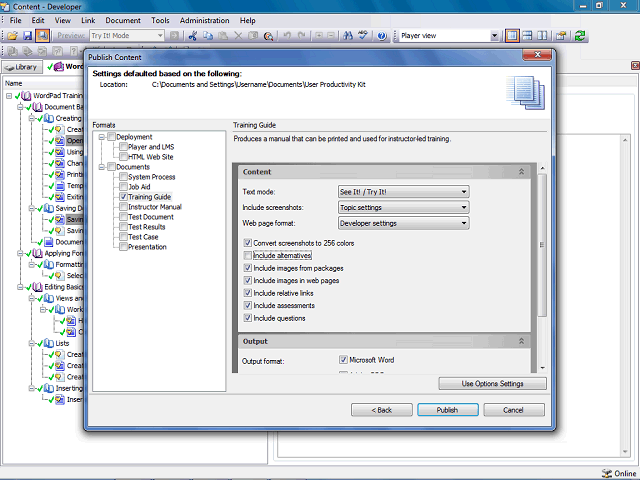Open the Tools menu
640x480 pixels.
160,20
